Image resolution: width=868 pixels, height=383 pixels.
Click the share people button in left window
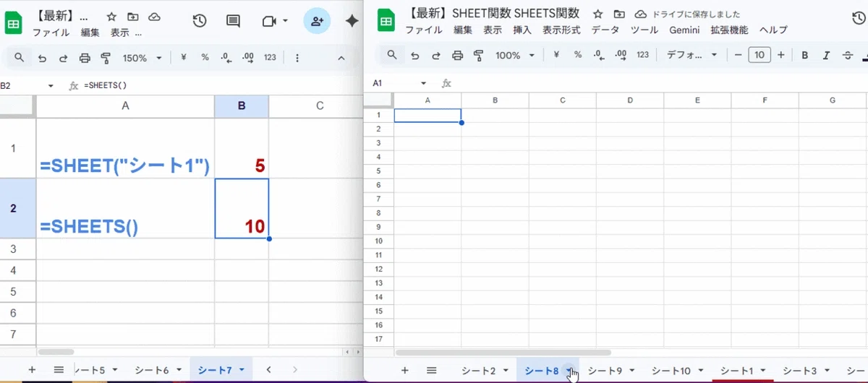click(x=317, y=21)
